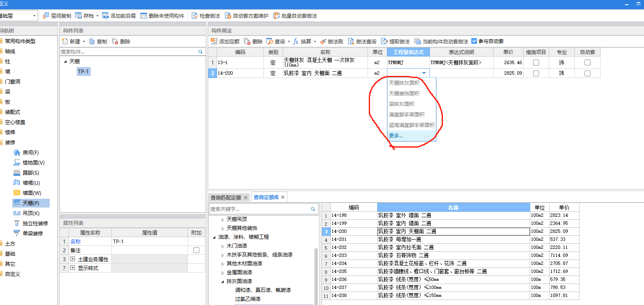The height and width of the screenshot is (305, 644).
Task: Open 自动套方案维护
Action: point(246,16)
